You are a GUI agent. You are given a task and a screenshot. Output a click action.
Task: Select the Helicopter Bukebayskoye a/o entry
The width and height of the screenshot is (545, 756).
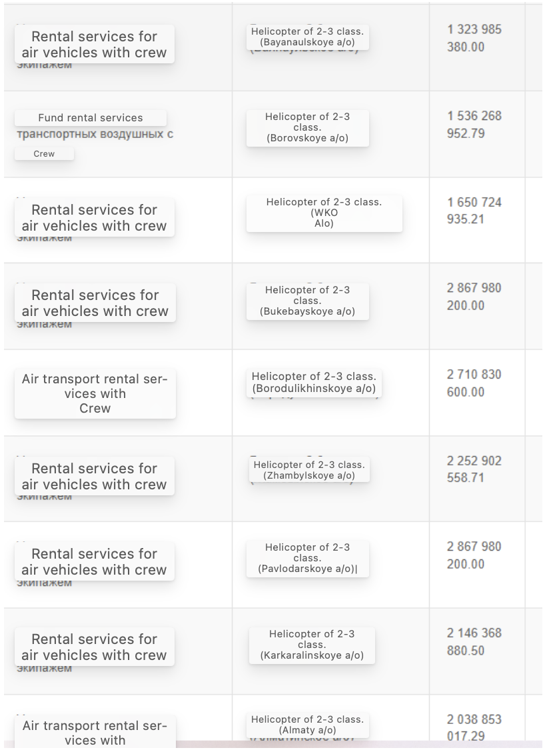[x=307, y=301]
